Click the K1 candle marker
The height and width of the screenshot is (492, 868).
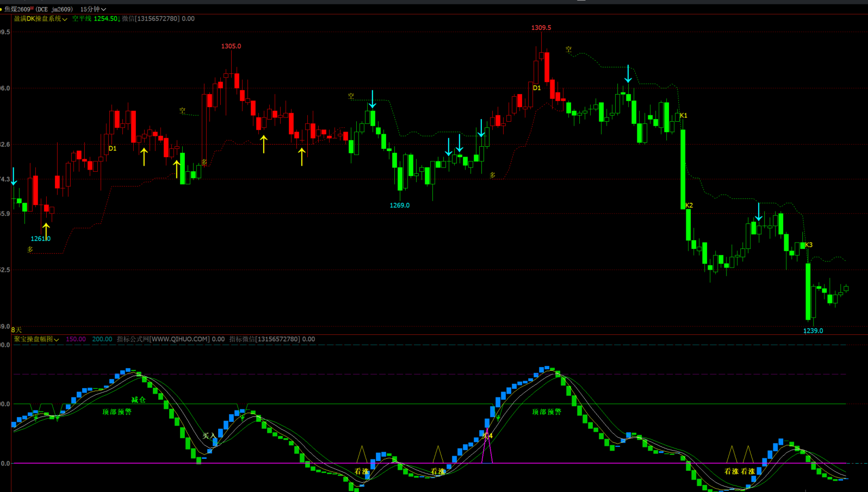point(684,116)
